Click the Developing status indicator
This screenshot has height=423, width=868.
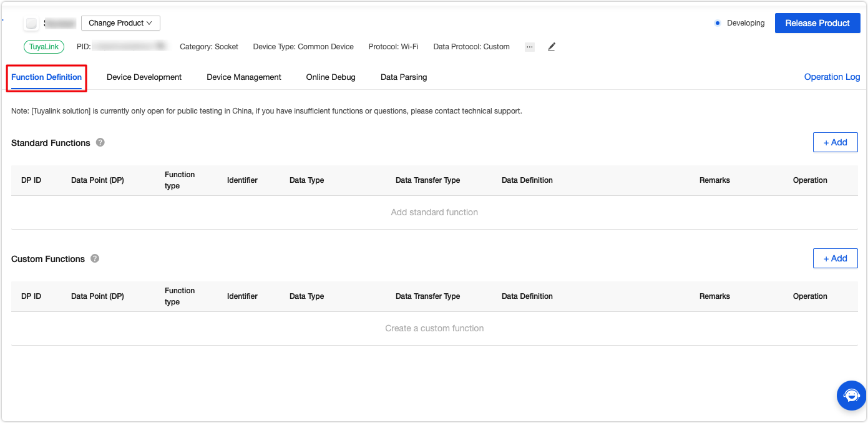(x=739, y=23)
